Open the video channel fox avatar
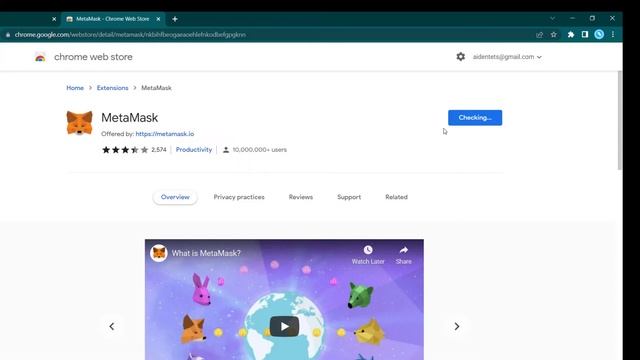Screen dimensions: 640x360 coord(159,253)
